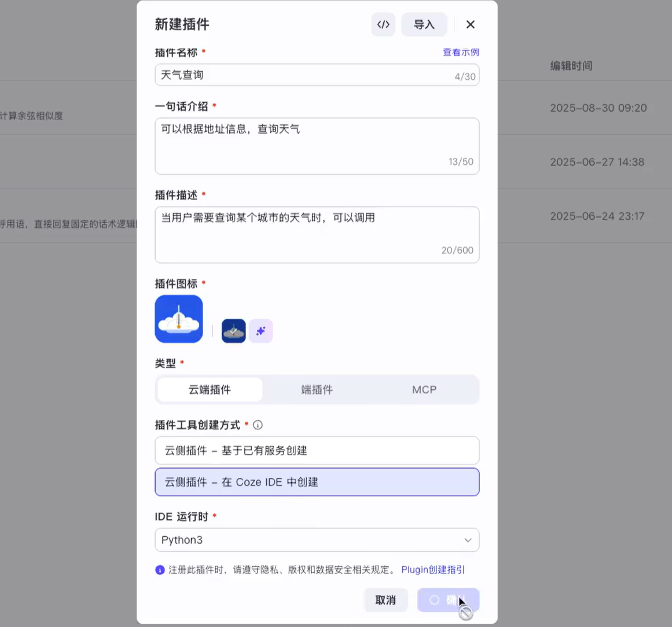Close the 新建插件 dialog

(x=470, y=24)
